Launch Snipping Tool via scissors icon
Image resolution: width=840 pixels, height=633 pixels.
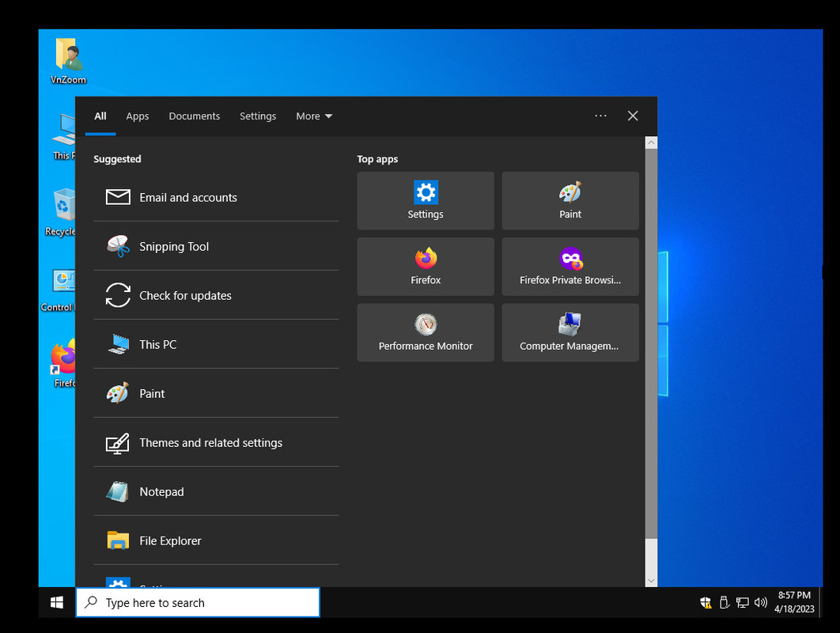coord(118,246)
